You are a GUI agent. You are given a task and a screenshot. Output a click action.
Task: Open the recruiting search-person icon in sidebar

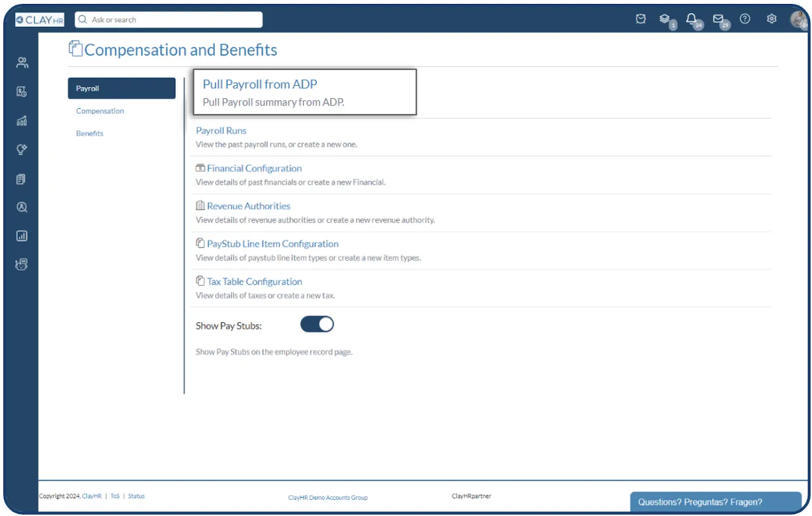22,207
